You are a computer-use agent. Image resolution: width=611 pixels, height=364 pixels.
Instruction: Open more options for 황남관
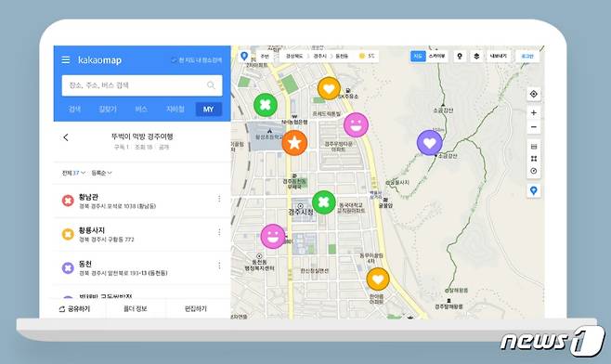(219, 199)
